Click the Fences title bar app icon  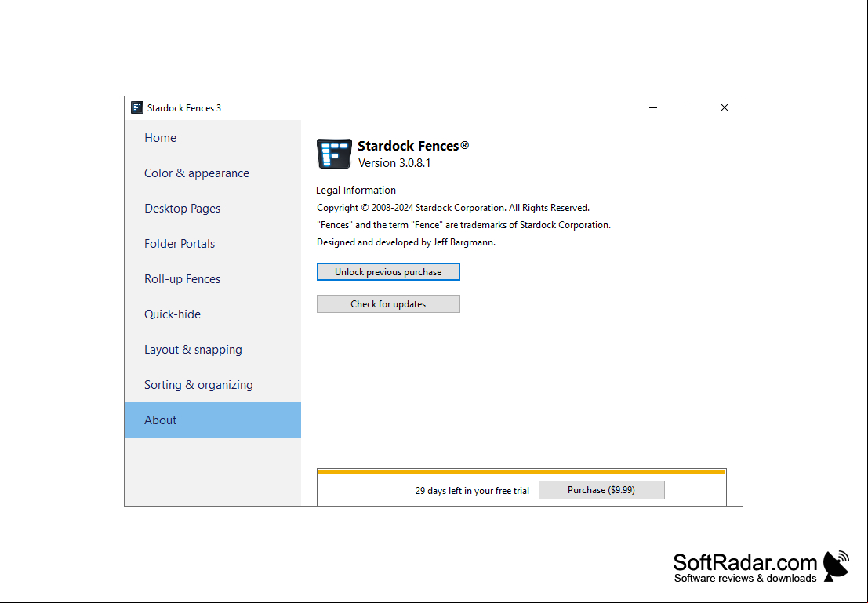[136, 107]
